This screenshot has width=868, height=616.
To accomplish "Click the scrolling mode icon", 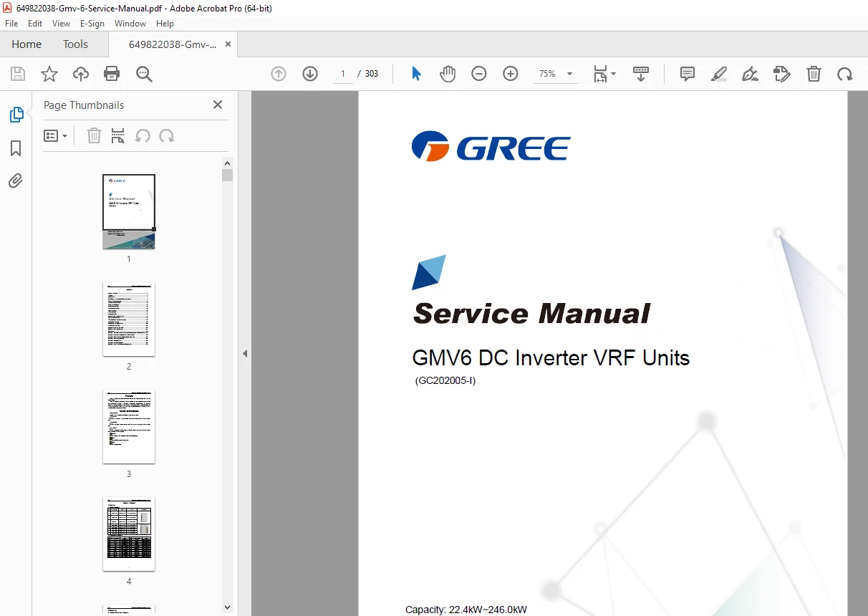I will (x=641, y=74).
